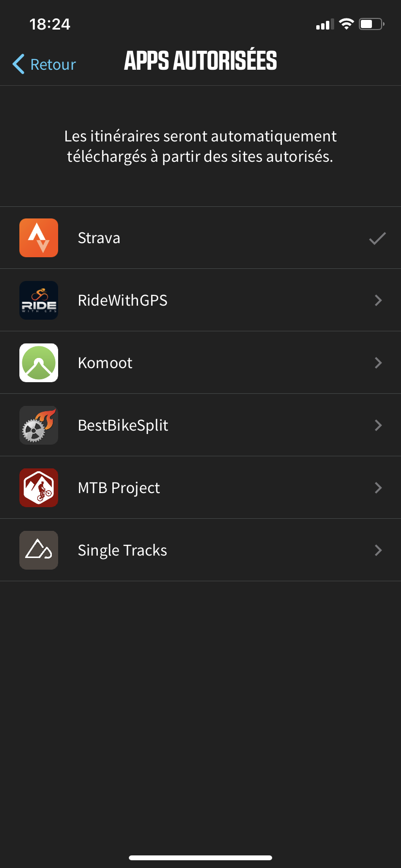Tap the Wi-Fi status icon
401x868 pixels.
346,24
